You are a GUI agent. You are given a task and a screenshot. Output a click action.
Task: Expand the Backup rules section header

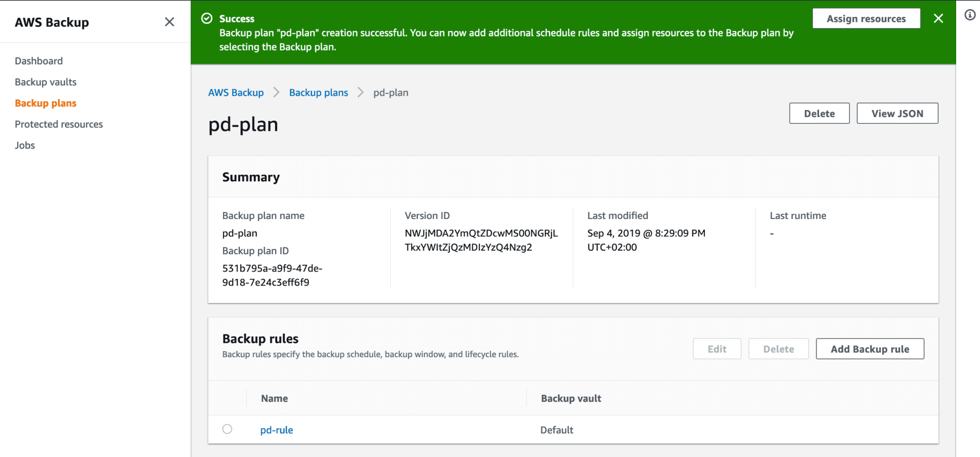click(x=260, y=338)
